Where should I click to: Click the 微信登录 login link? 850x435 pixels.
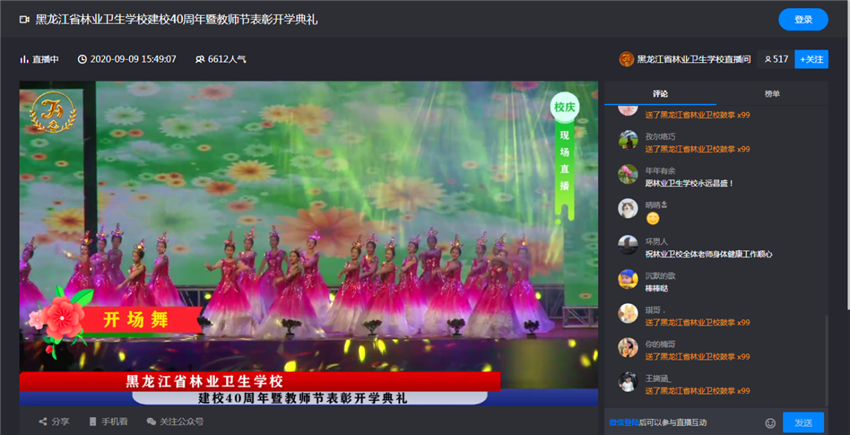point(623,423)
